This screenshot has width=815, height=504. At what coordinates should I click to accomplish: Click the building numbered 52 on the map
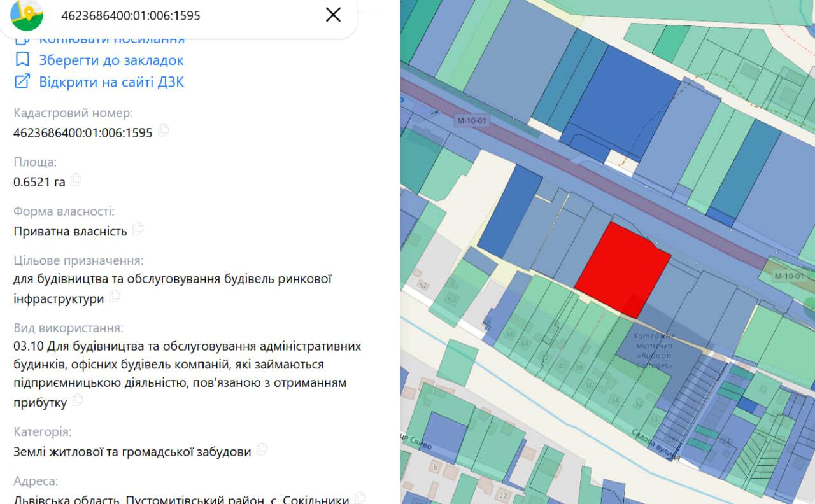[x=422, y=285]
